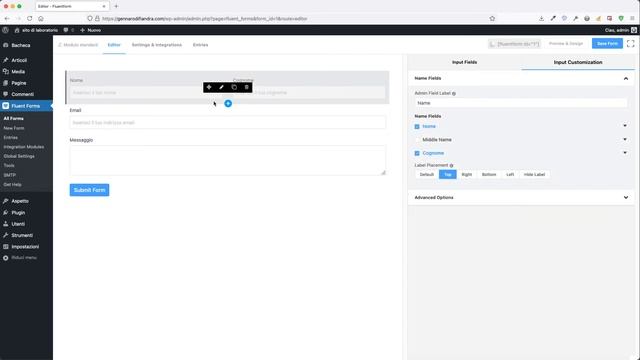Viewport: 640px width, 360px height.
Task: Close the Editor - Fluentform browser tab
Action: (104, 6)
